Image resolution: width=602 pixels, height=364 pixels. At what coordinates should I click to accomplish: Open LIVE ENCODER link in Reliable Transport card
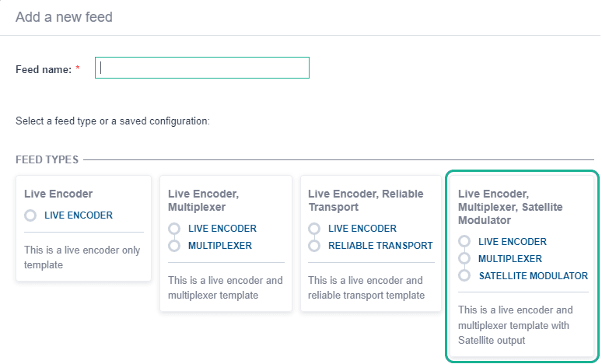tap(362, 229)
